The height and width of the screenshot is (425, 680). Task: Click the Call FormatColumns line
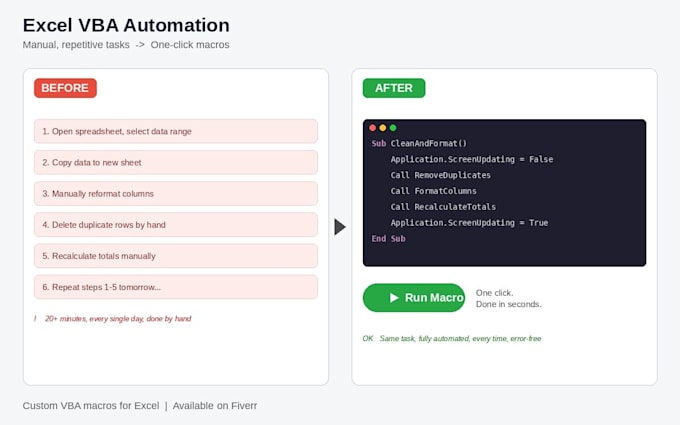pos(433,191)
